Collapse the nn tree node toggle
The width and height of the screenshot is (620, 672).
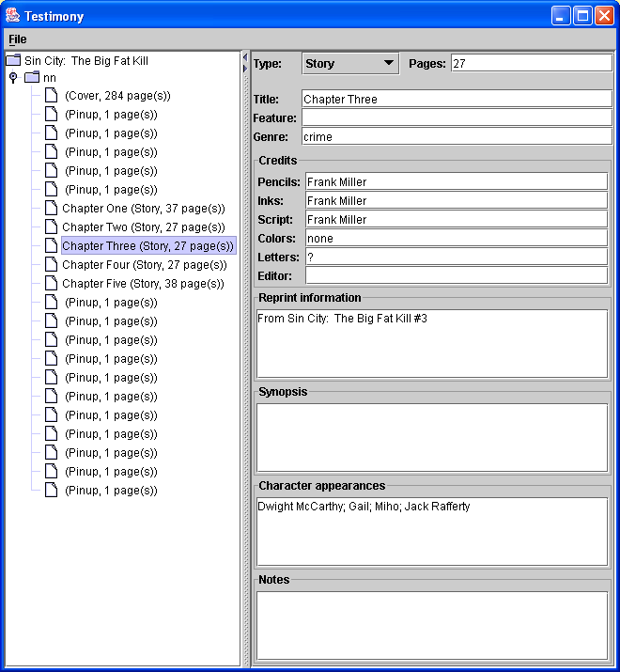click(13, 77)
